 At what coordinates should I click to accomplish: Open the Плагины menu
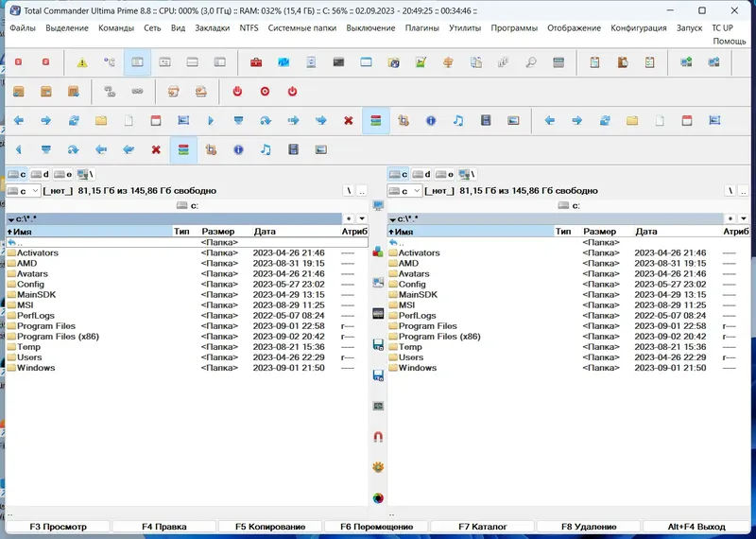421,28
